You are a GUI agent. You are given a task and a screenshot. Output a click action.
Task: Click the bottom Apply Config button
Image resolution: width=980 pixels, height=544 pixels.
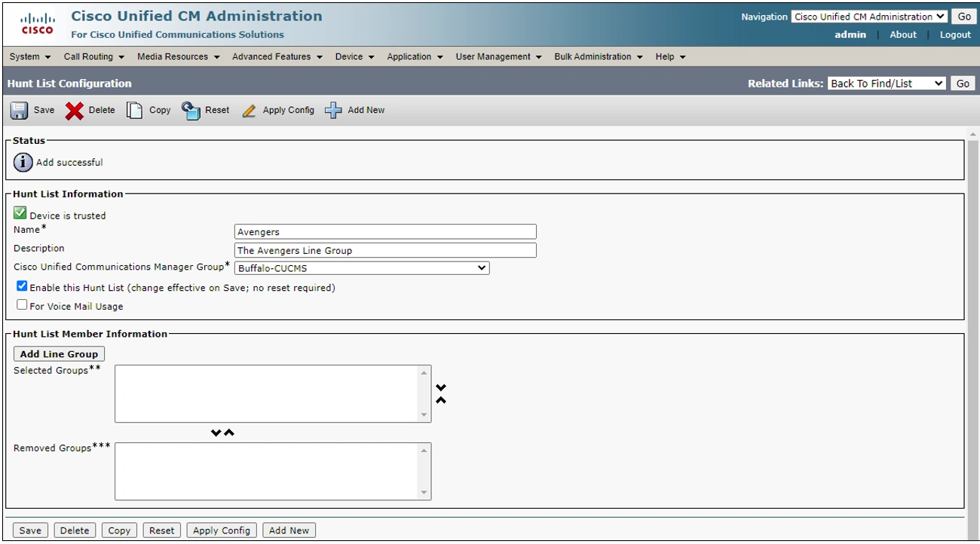pyautogui.click(x=222, y=530)
